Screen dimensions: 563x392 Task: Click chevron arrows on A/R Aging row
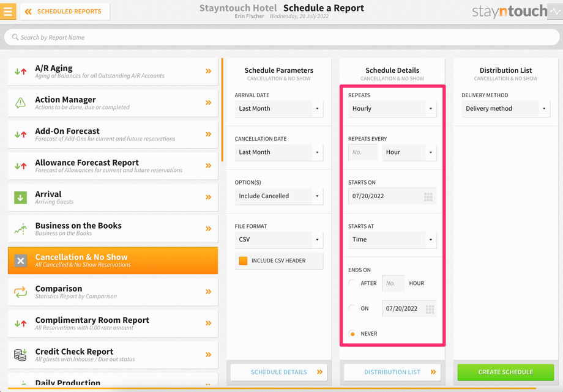point(208,71)
